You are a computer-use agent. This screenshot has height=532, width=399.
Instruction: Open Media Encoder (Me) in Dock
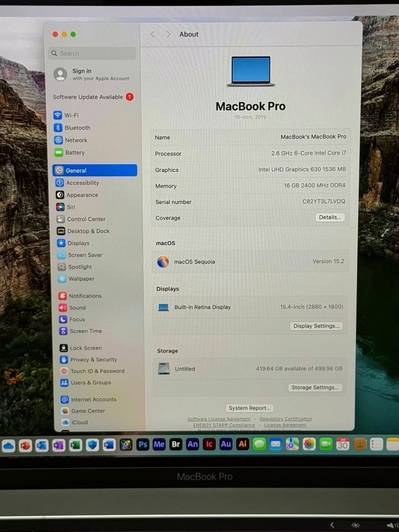point(159,444)
